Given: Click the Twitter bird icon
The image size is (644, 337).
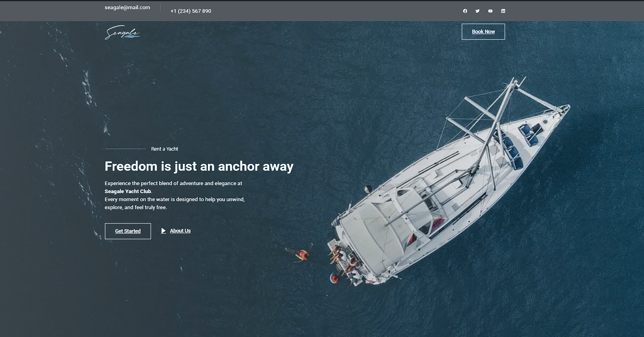Looking at the screenshot, I should (x=477, y=11).
